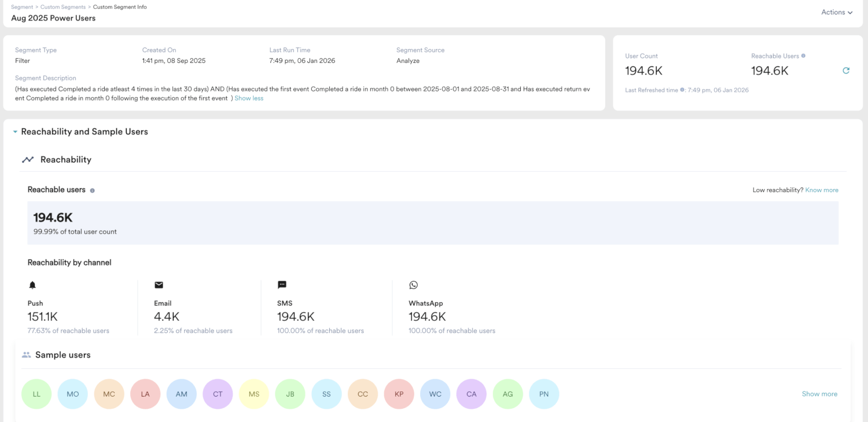Click the info icon next to Last Refreshed time

683,90
